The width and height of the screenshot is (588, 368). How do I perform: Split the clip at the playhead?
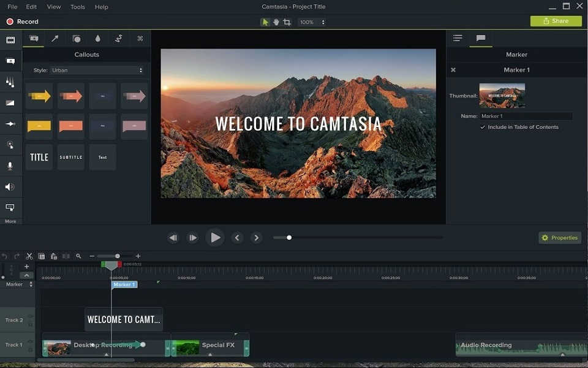point(66,256)
